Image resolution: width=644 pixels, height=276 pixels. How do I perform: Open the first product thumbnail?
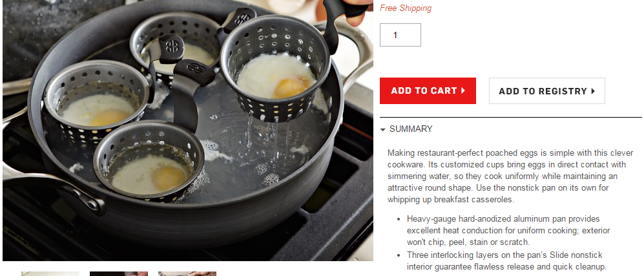(x=50, y=273)
